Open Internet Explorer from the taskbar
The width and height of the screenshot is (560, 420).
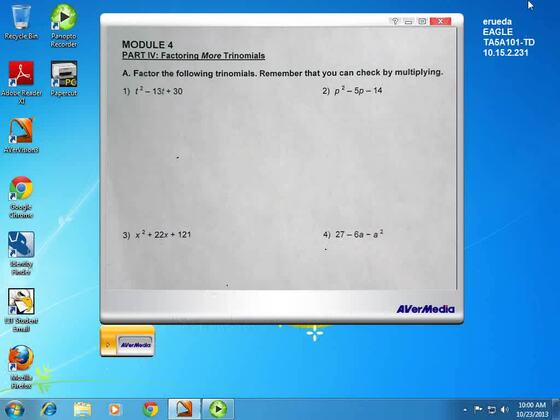(x=48, y=409)
